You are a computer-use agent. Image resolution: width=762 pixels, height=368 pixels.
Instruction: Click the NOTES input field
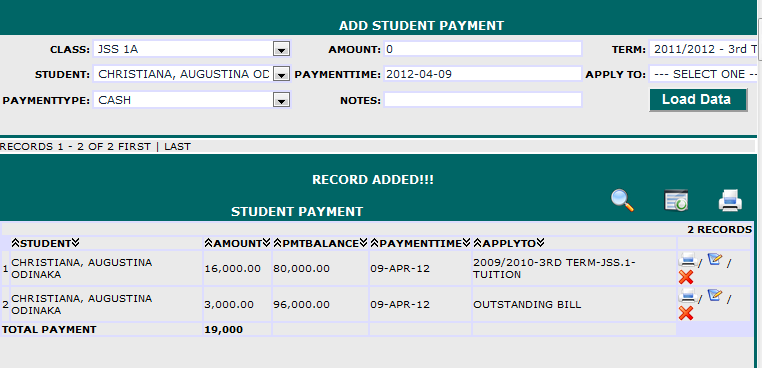click(483, 100)
